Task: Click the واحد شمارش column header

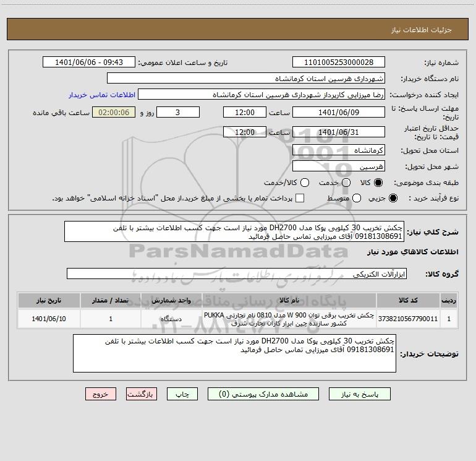Action: (x=171, y=301)
